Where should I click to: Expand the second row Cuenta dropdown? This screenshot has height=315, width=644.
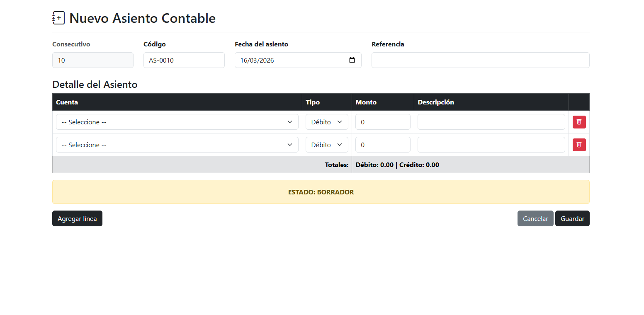click(177, 145)
